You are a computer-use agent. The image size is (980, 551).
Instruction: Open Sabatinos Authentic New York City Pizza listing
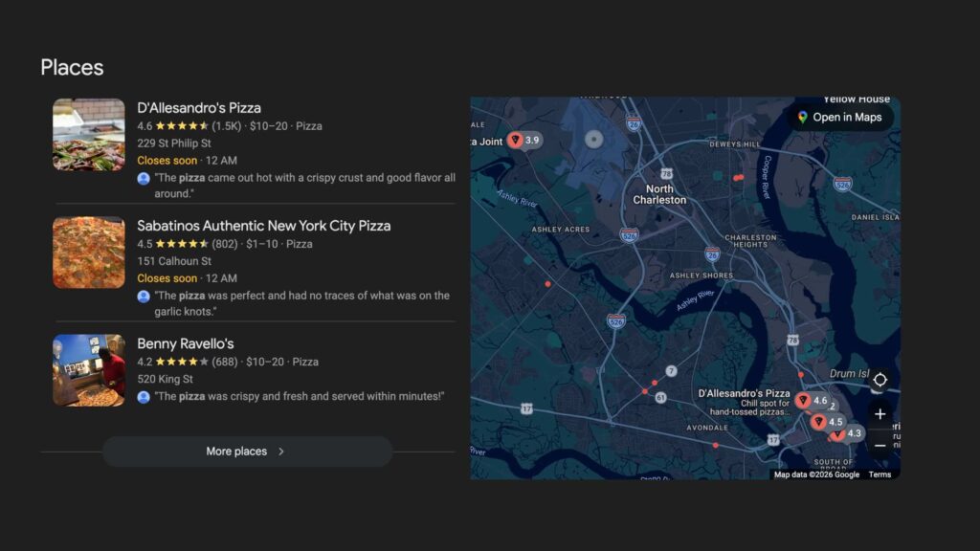point(264,226)
